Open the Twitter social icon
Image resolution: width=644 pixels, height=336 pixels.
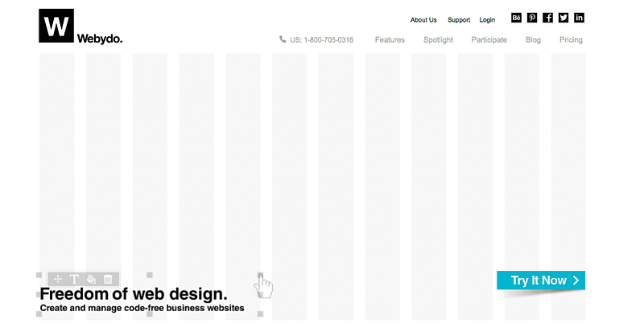(563, 18)
